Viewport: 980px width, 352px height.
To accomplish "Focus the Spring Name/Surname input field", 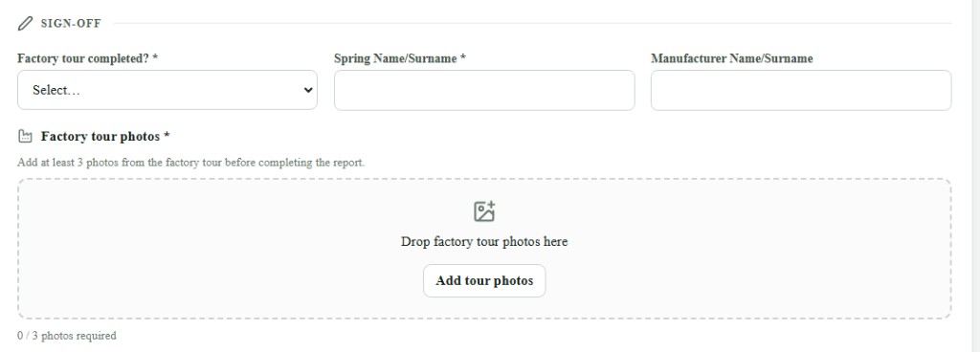I will click(484, 90).
